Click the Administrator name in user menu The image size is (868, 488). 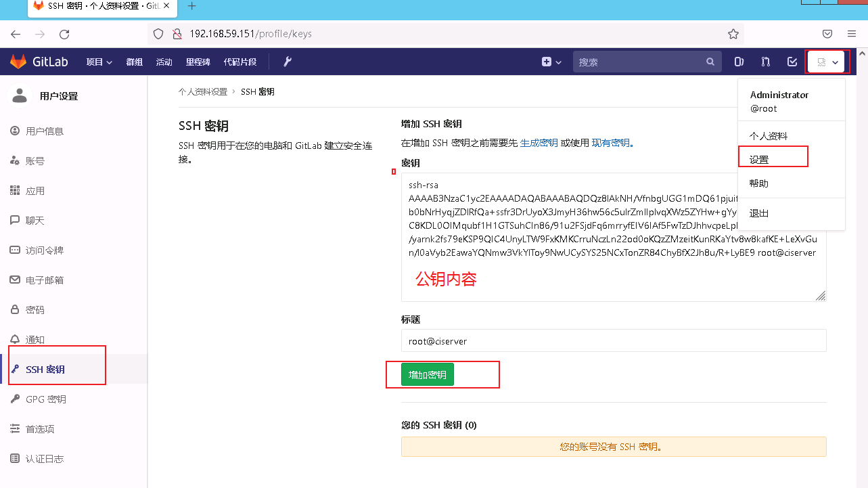tap(779, 95)
